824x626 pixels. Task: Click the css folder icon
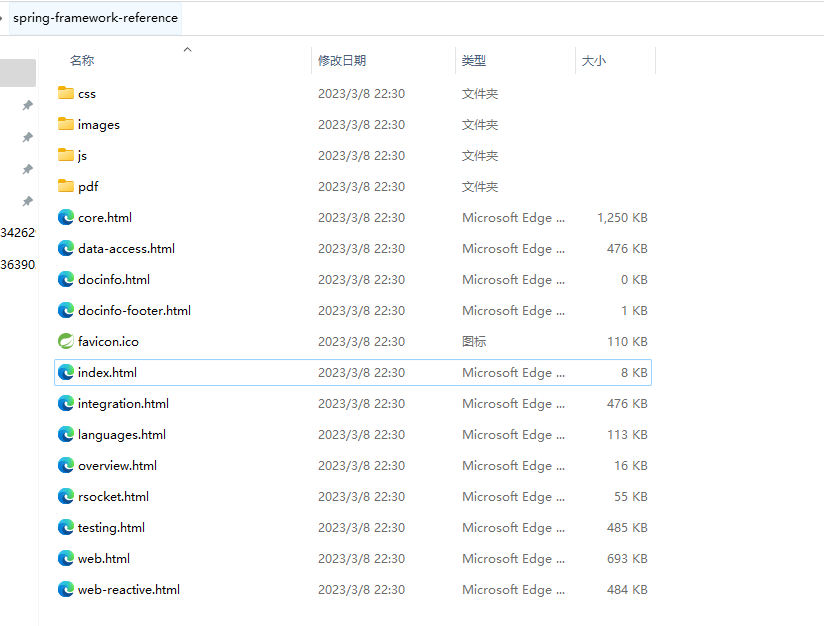point(66,93)
